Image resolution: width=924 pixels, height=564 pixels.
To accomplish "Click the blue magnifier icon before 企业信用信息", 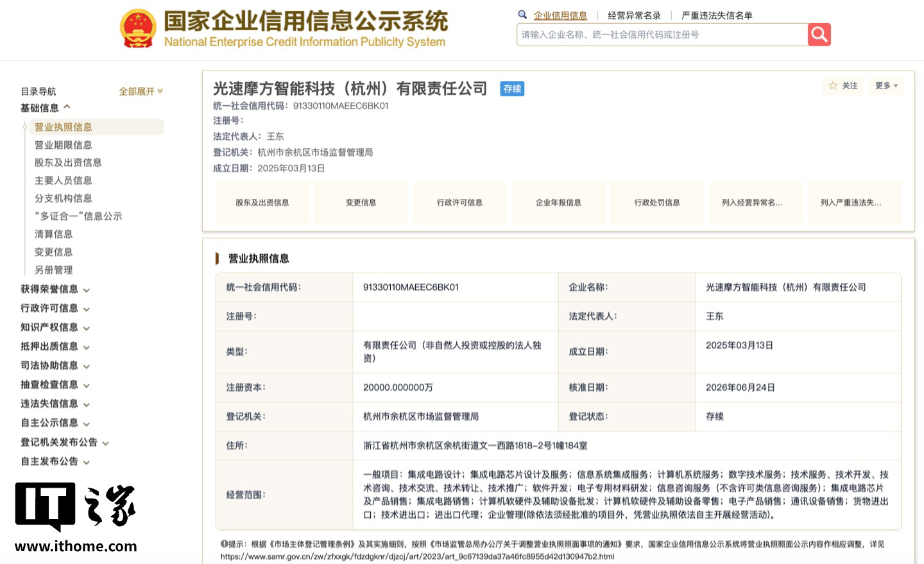I will 522,15.
